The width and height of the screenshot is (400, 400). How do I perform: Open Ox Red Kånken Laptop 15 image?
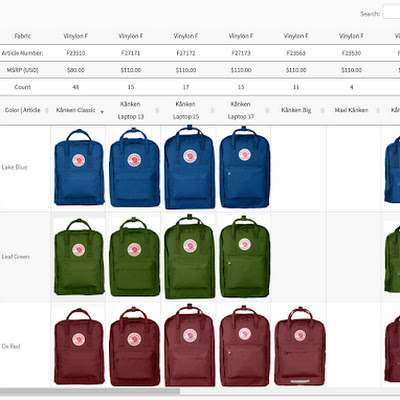pos(190,346)
